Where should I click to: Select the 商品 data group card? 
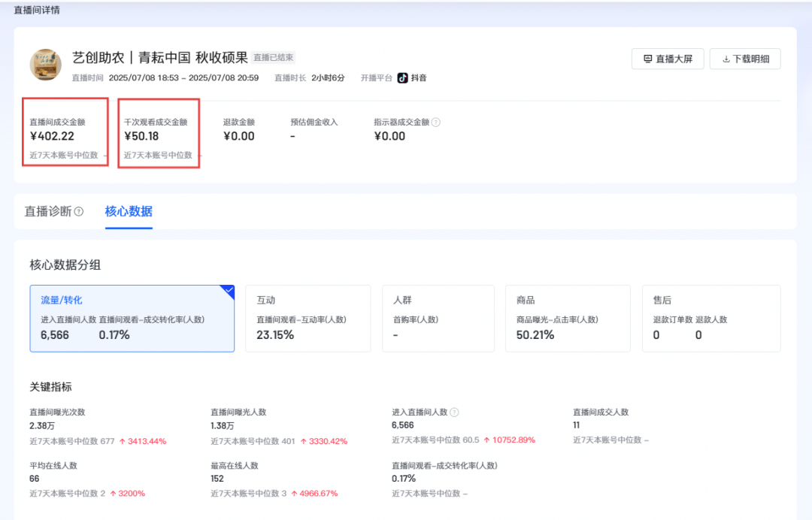[x=567, y=319]
